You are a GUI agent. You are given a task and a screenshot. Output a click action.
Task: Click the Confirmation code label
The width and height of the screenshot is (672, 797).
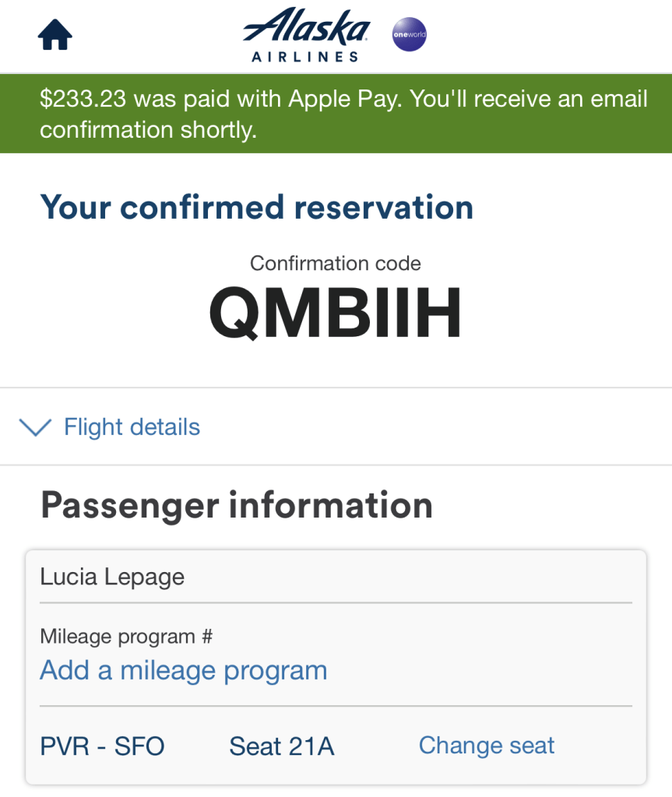[x=336, y=263]
